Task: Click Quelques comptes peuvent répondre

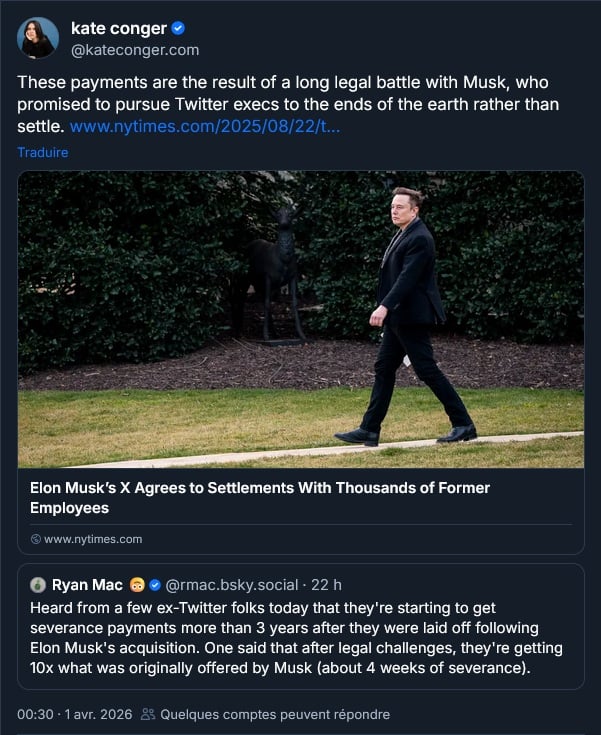Action: click(x=275, y=715)
